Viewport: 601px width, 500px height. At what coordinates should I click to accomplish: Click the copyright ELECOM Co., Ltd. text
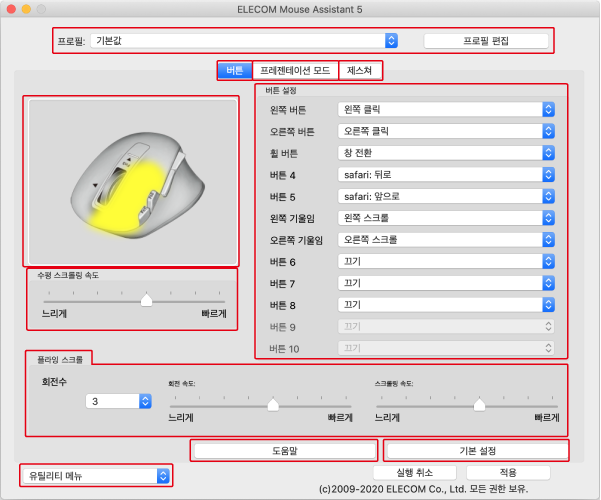[423, 489]
